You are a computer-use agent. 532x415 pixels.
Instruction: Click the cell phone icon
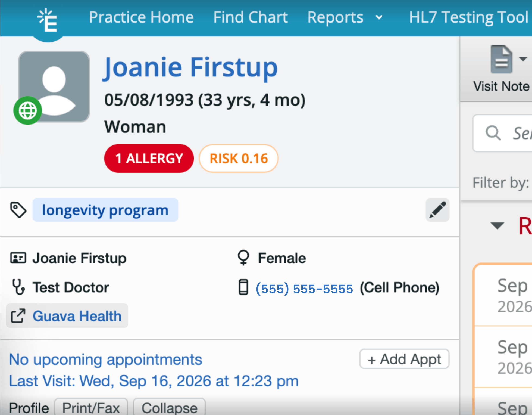(243, 287)
